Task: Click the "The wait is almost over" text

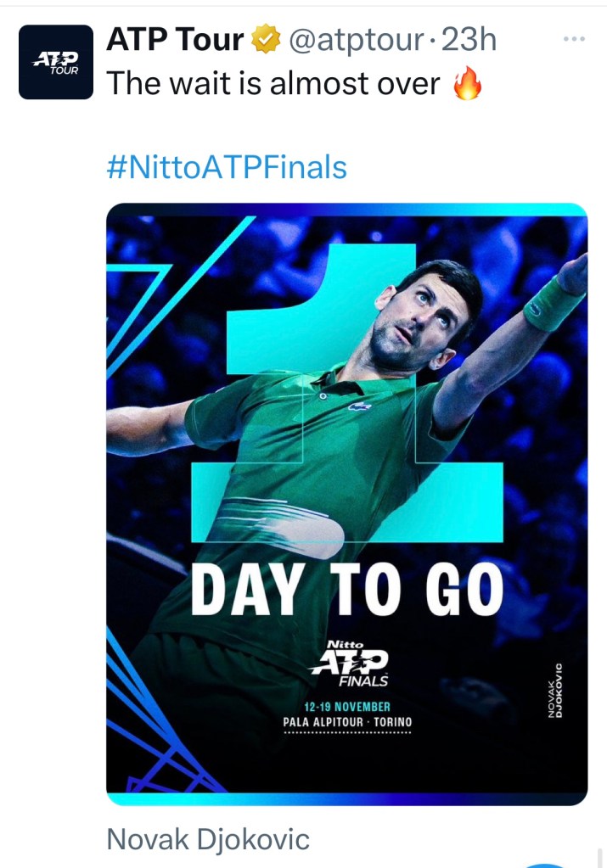Action: coord(273,84)
